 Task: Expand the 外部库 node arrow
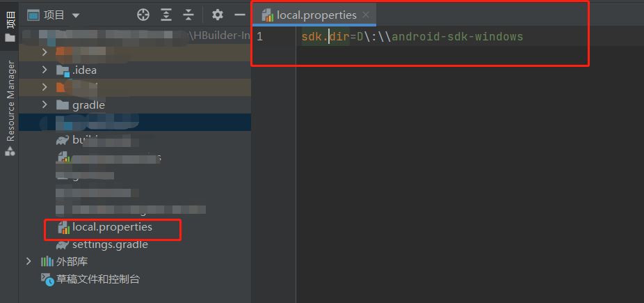29,262
